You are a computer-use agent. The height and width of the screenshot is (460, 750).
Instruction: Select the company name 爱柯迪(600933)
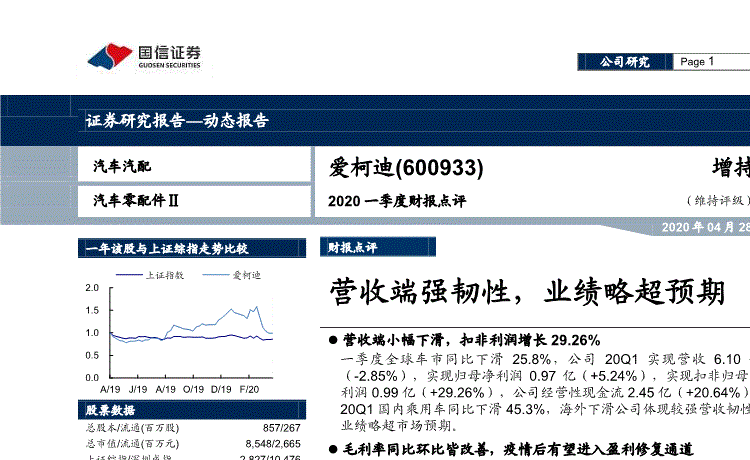tap(406, 168)
